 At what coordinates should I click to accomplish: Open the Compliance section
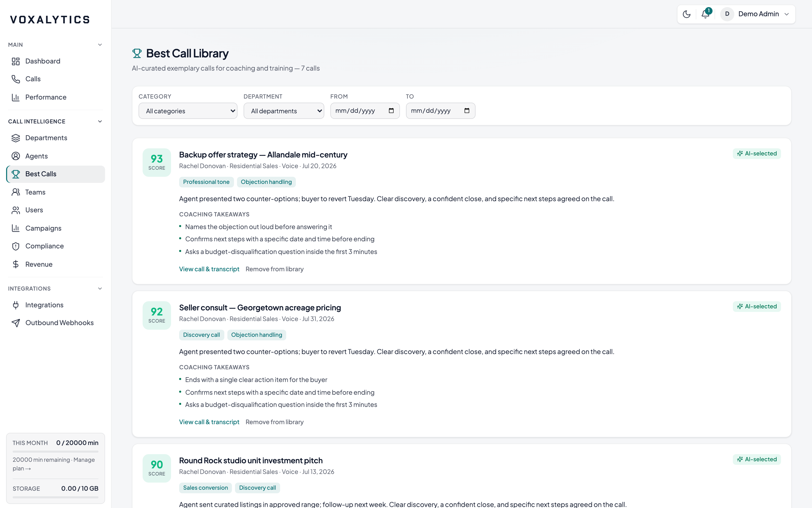pos(56,246)
